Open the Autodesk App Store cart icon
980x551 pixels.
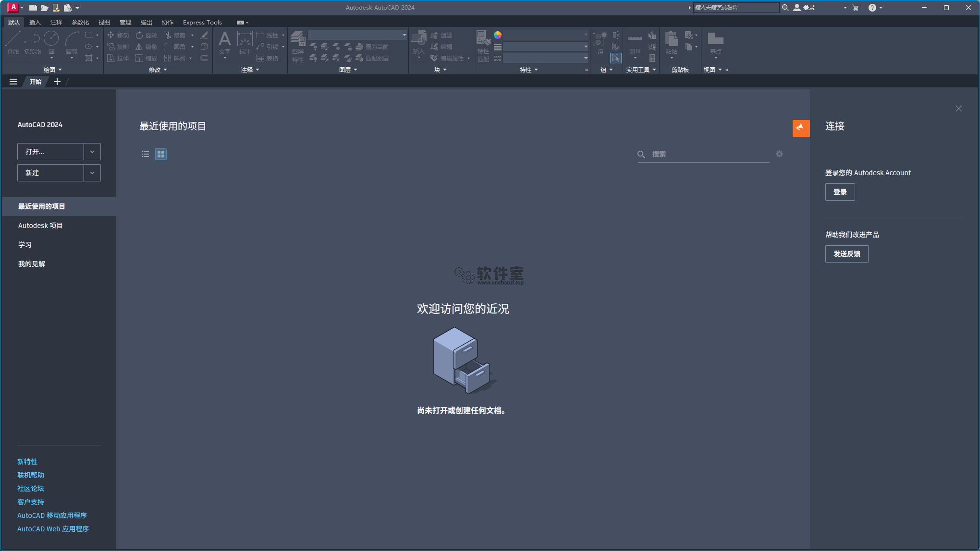(x=856, y=8)
